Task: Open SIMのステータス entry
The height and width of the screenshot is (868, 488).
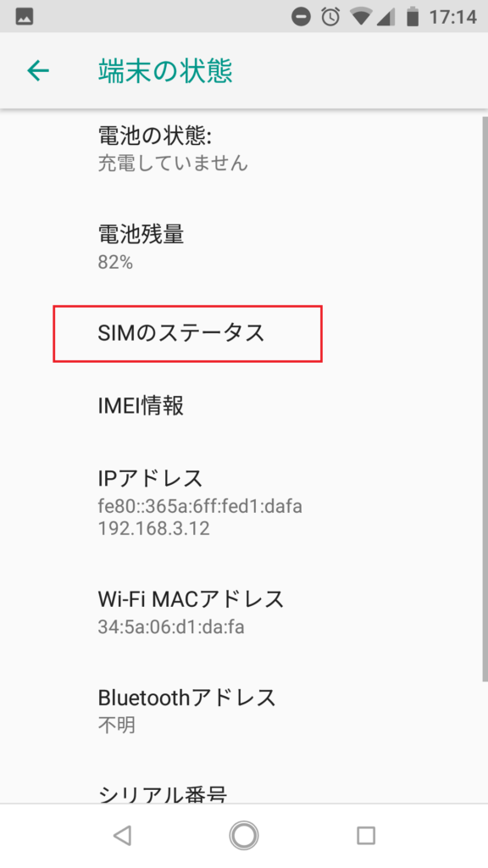Action: click(187, 334)
